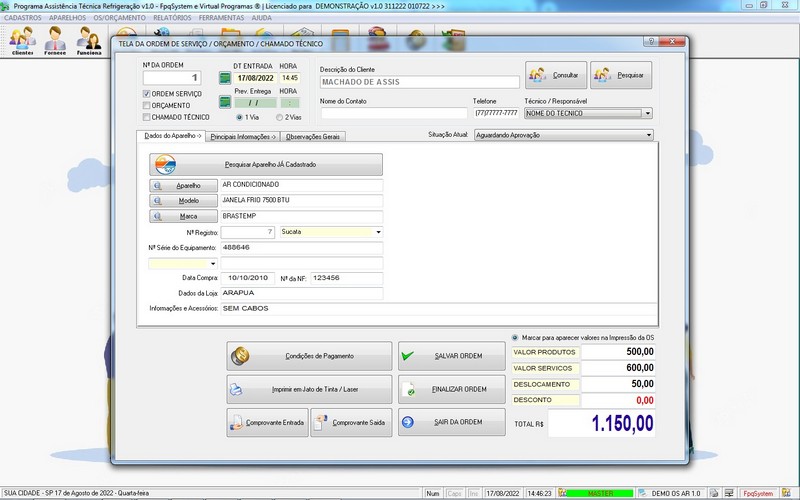Click the Telefone field
The image size is (800, 500).
pos(496,113)
